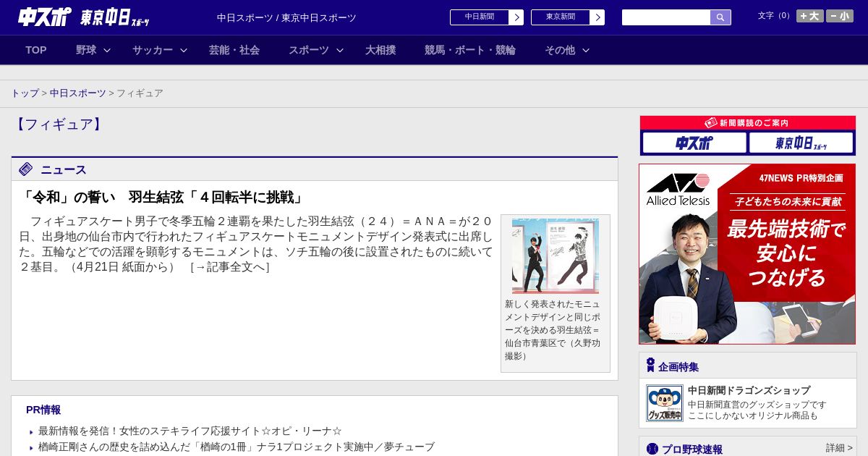Click the search magnifier button
The image size is (868, 456).
(720, 17)
